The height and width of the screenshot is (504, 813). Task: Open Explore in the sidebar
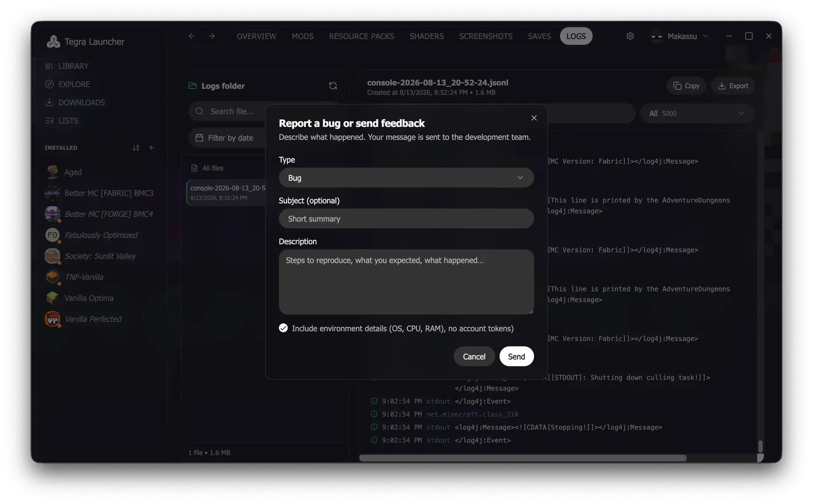68,84
